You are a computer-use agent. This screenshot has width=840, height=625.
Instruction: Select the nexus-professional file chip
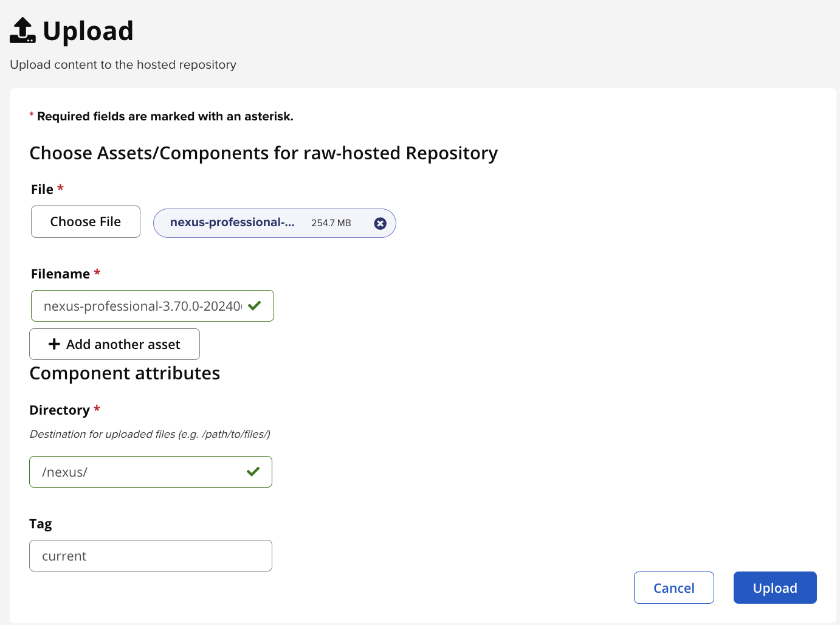pos(275,223)
